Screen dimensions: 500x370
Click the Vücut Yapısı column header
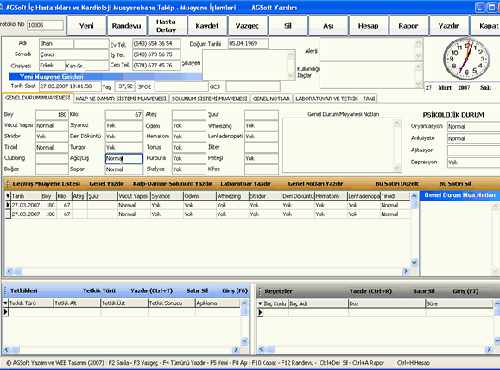[133, 196]
